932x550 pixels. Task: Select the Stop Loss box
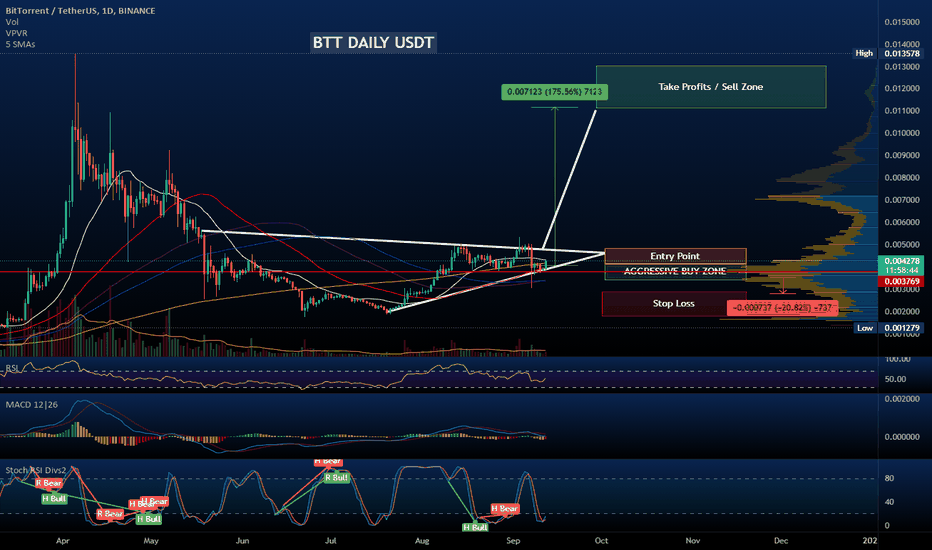point(673,303)
